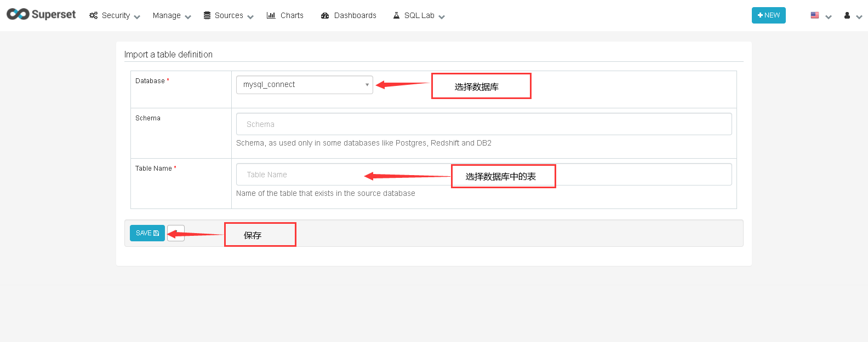Expand the user account chevron

coord(859,17)
